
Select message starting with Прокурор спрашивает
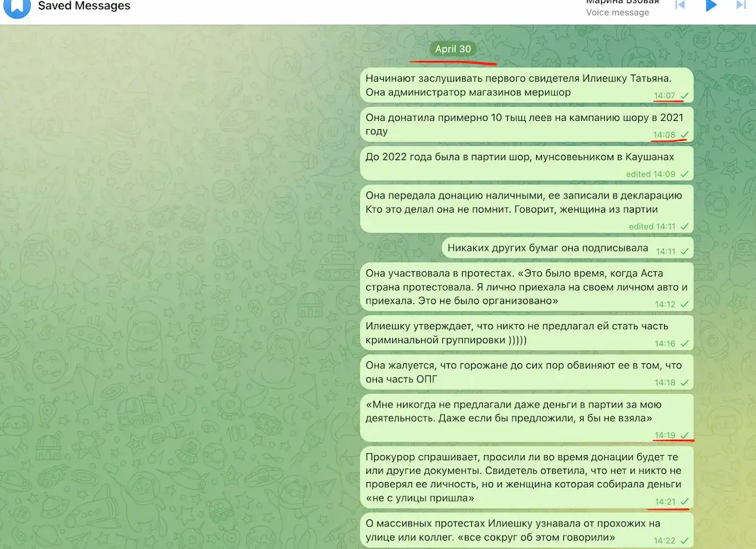click(526, 477)
